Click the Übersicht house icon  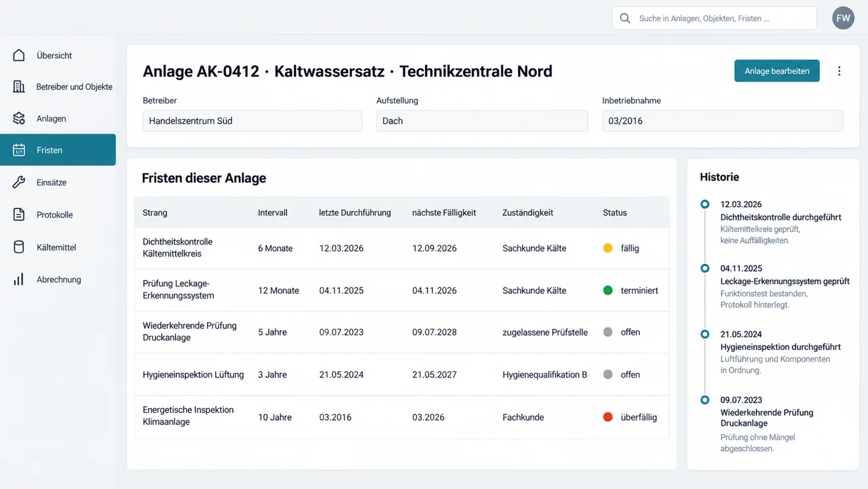pyautogui.click(x=19, y=55)
